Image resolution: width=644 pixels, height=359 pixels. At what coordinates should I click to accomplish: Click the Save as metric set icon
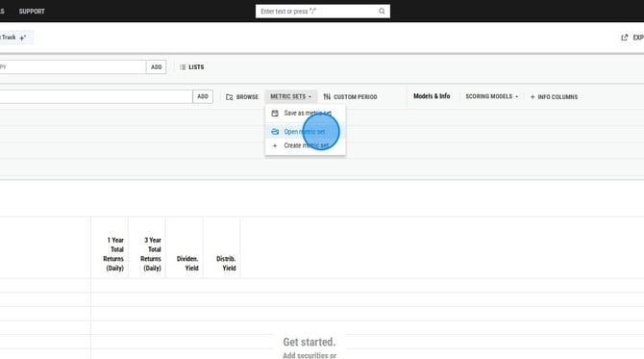tap(275, 113)
